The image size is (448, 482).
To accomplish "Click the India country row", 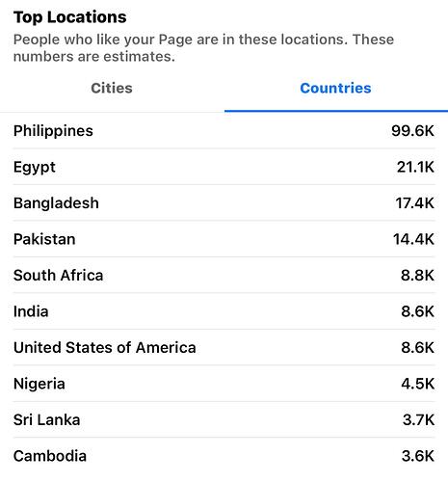I will coord(224,311).
